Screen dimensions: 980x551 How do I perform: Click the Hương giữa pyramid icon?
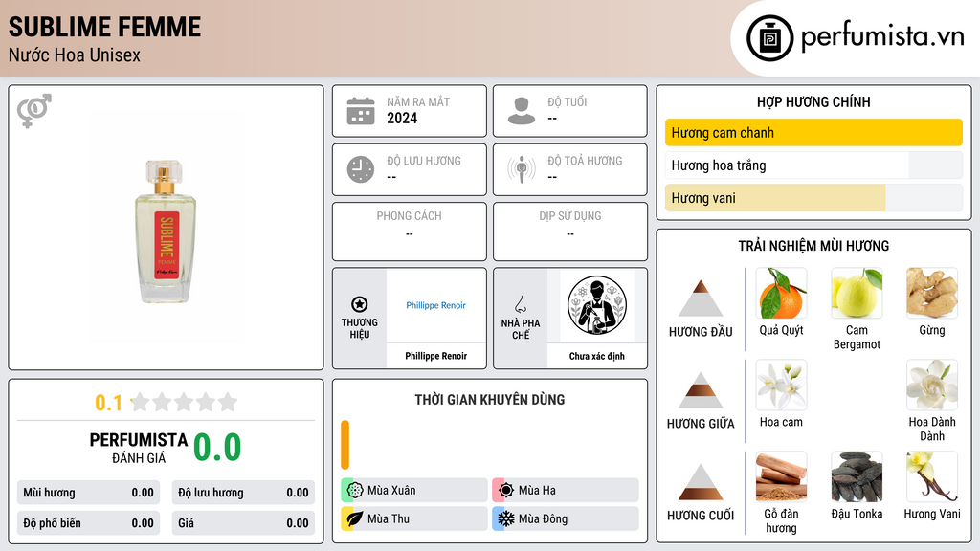(x=701, y=390)
